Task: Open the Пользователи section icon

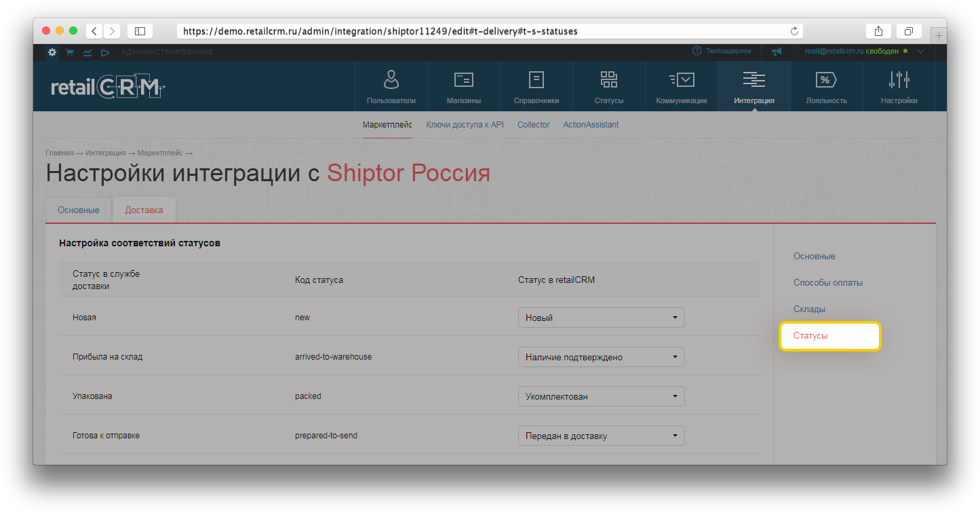Action: click(391, 80)
